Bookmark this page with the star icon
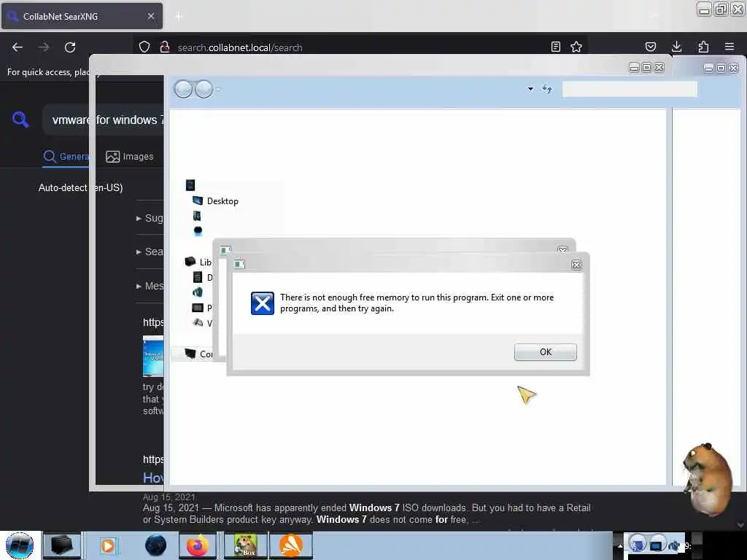Image resolution: width=747 pixels, height=560 pixels. coord(576,47)
